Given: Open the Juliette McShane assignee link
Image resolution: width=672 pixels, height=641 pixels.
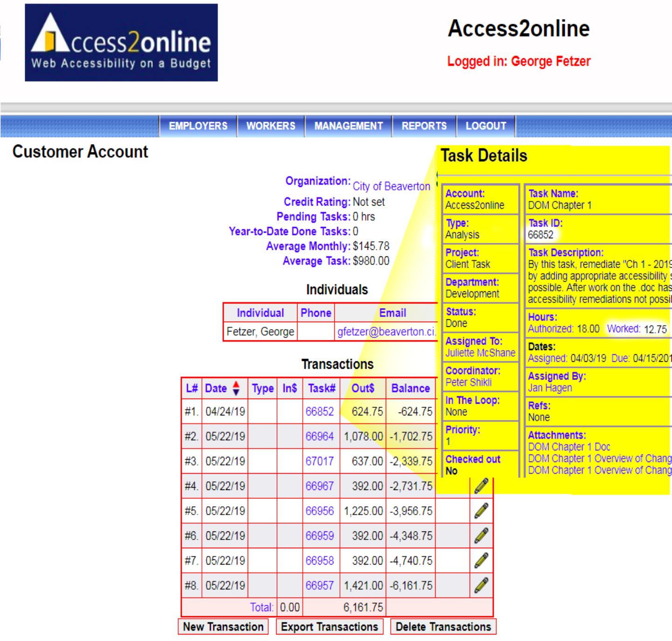Looking at the screenshot, I should pos(480,353).
